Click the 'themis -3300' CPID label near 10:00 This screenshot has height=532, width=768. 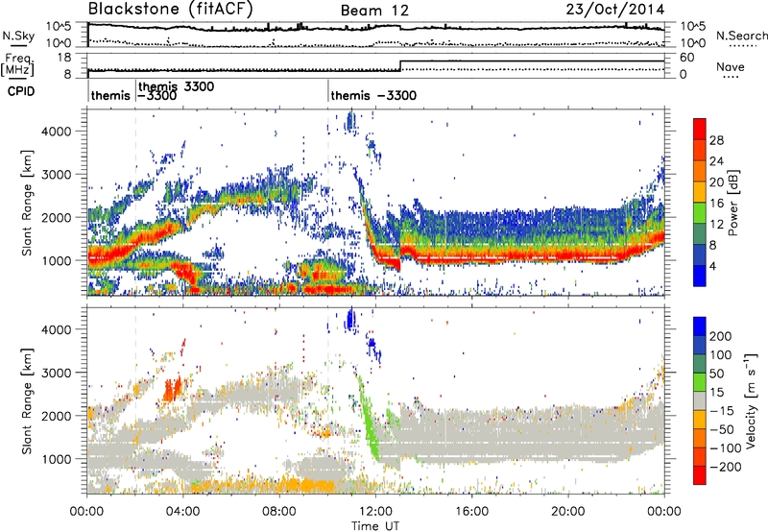point(373,95)
